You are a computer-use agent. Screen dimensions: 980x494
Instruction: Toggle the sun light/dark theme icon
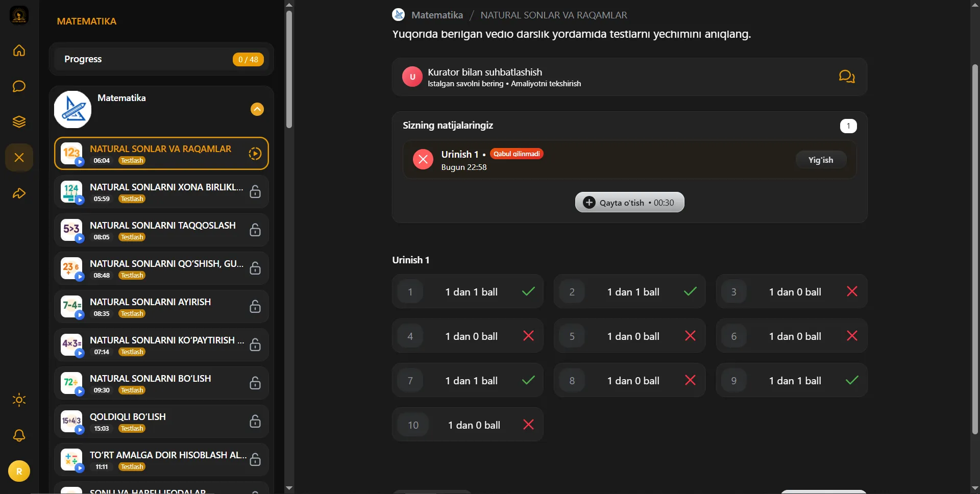coord(19,400)
